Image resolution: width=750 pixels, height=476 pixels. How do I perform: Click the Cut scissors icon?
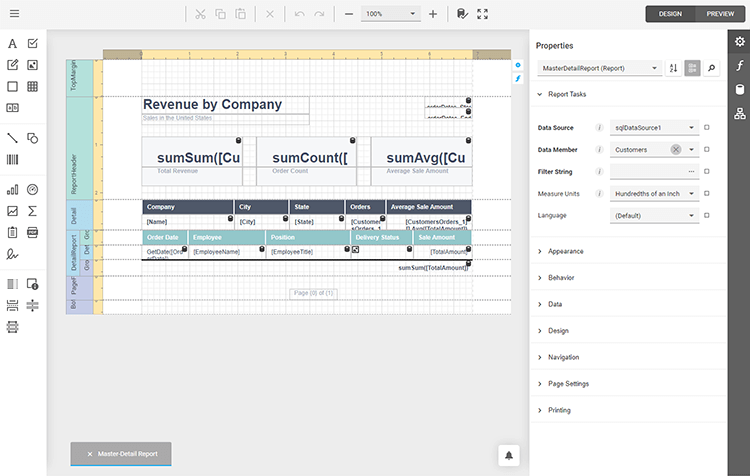[199, 14]
